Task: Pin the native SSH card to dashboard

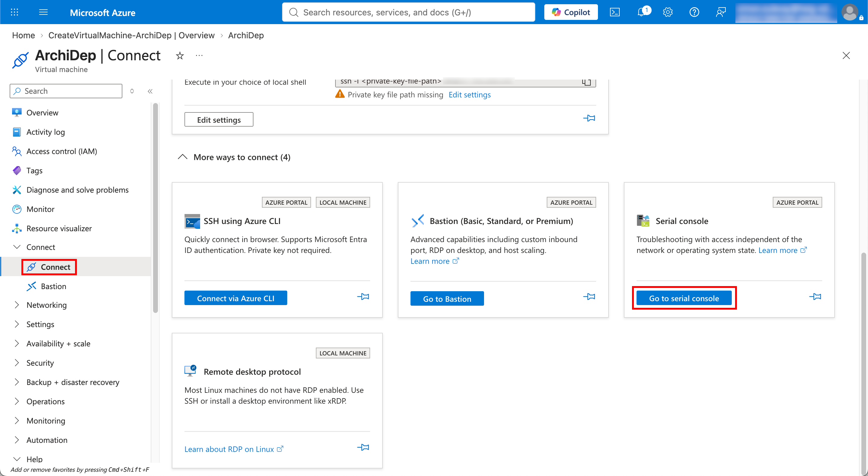Action: (x=589, y=118)
